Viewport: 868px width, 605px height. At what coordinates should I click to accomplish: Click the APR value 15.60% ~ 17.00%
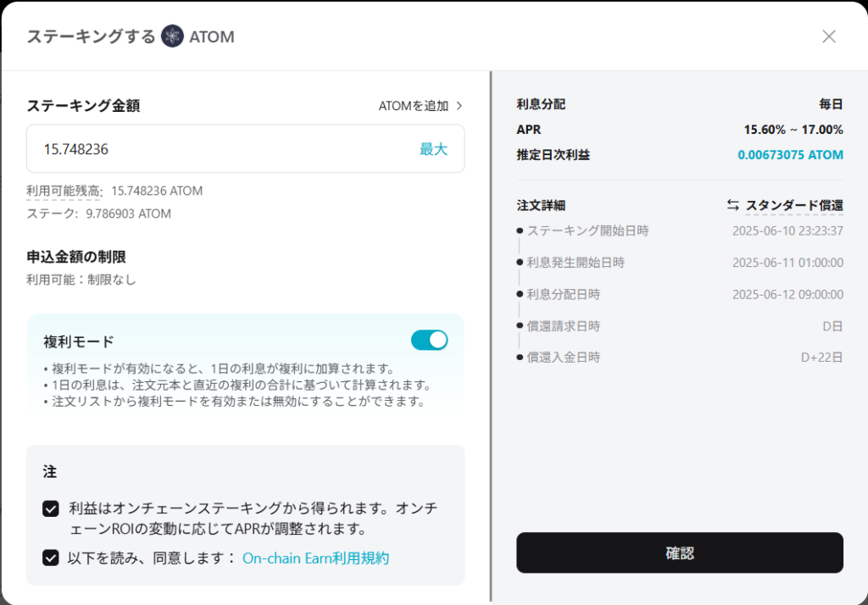point(793,130)
